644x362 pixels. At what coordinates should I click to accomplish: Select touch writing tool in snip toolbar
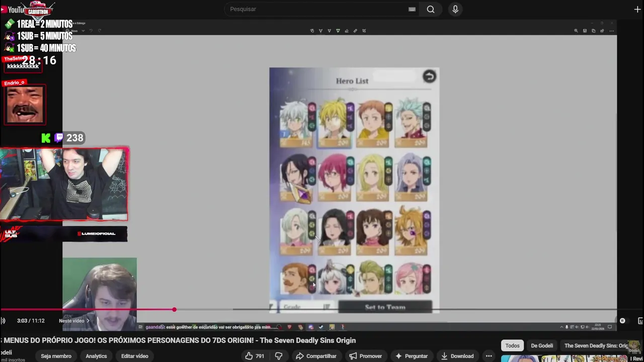pos(312,31)
